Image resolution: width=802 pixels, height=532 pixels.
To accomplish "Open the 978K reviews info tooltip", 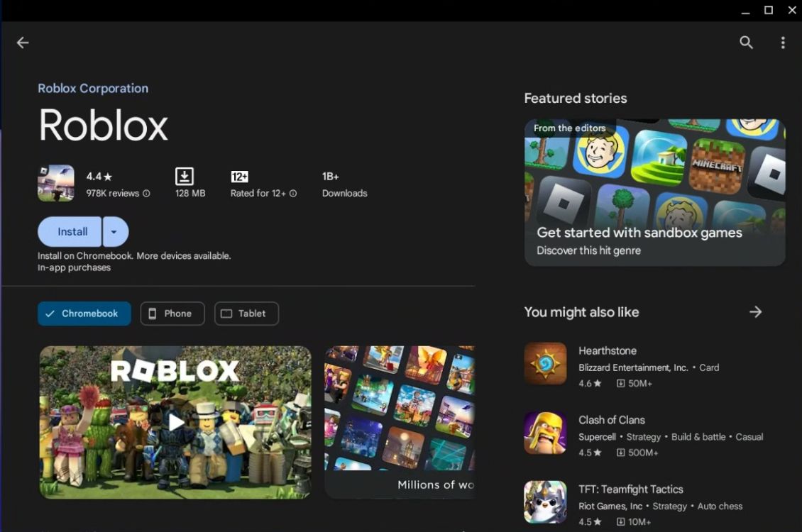I will point(146,193).
